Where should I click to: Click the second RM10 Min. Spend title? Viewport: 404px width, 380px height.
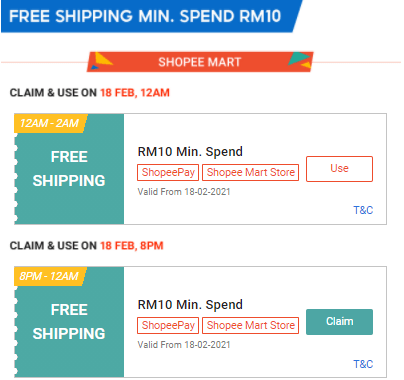[190, 305]
